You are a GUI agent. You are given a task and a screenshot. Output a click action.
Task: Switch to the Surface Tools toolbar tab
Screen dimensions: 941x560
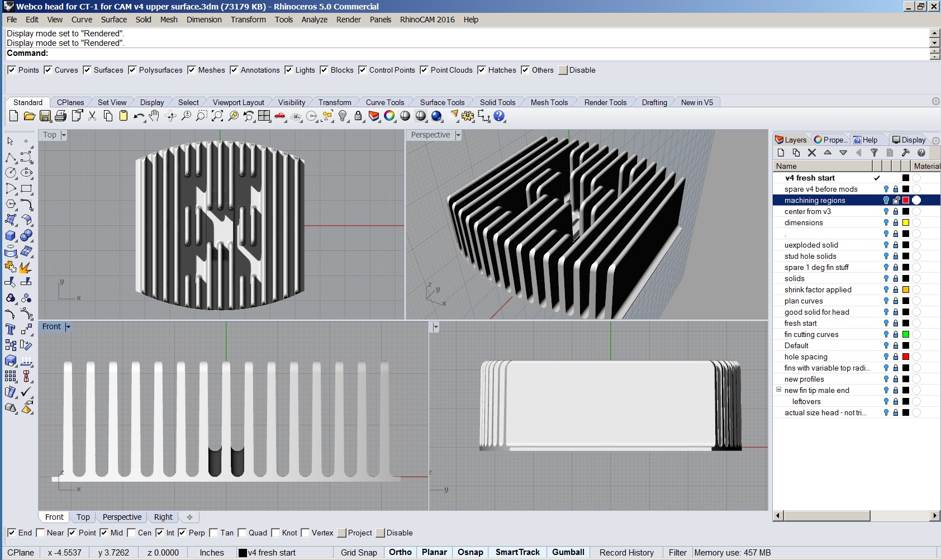[442, 102]
